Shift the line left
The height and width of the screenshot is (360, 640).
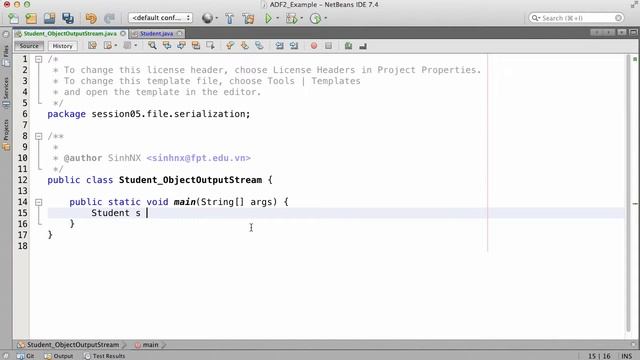pyautogui.click(x=279, y=46)
